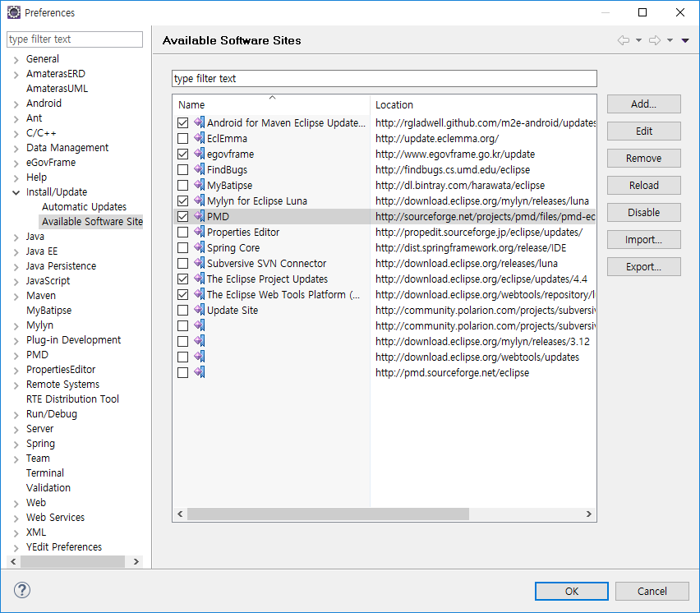The height and width of the screenshot is (613, 700).
Task: Focus the sites filter text field
Action: coord(384,79)
